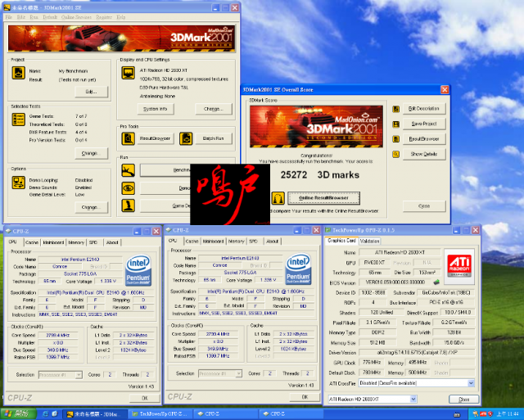This screenshot has width=524, height=420.
Task: Click the GPU Clock value field in GPU-Z
Action: tap(372, 362)
